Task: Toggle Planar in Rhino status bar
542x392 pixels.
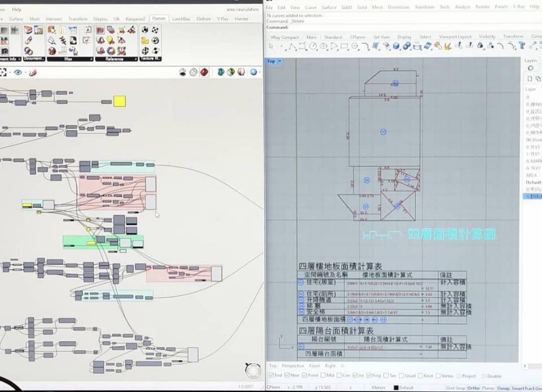Action: coord(488,388)
